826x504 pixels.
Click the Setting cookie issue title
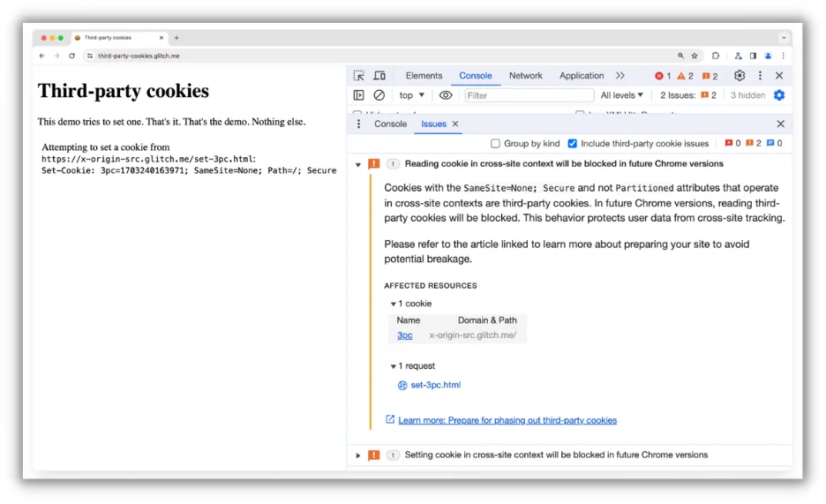(x=556, y=455)
